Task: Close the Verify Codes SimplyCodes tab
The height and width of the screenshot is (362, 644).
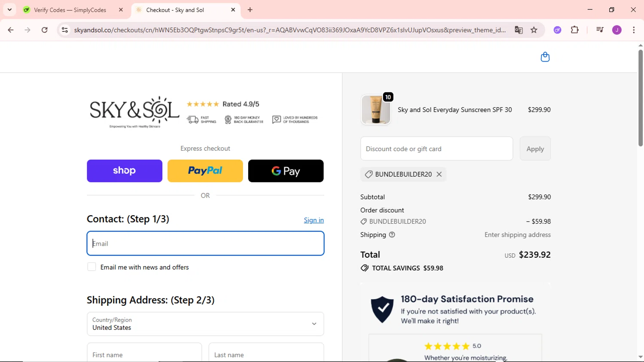Action: pos(121,10)
